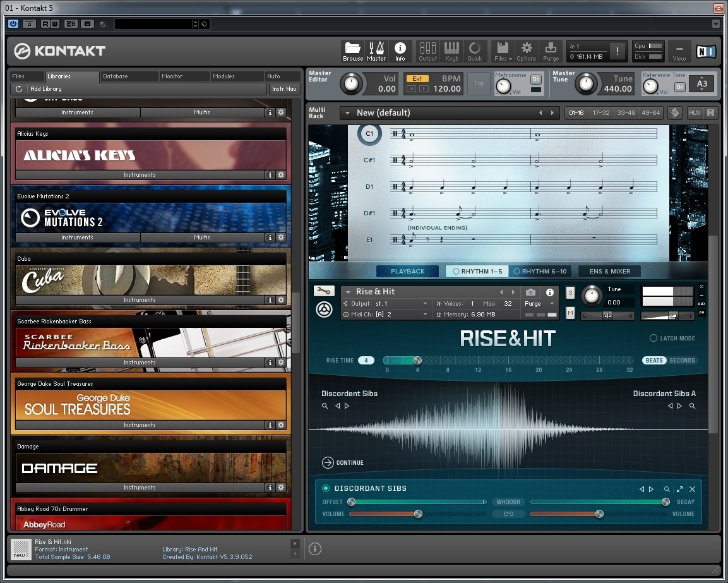
Task: Open the Output mixer icon
Action: click(x=427, y=51)
